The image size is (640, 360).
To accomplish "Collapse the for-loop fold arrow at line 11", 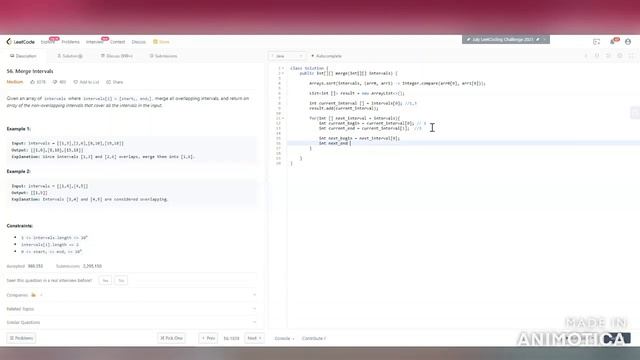I will coord(283,118).
